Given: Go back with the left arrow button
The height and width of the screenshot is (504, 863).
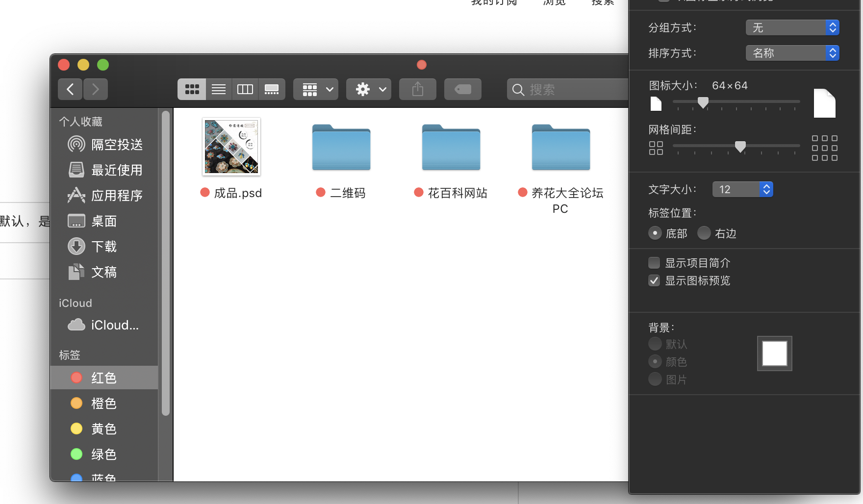Looking at the screenshot, I should [71, 89].
